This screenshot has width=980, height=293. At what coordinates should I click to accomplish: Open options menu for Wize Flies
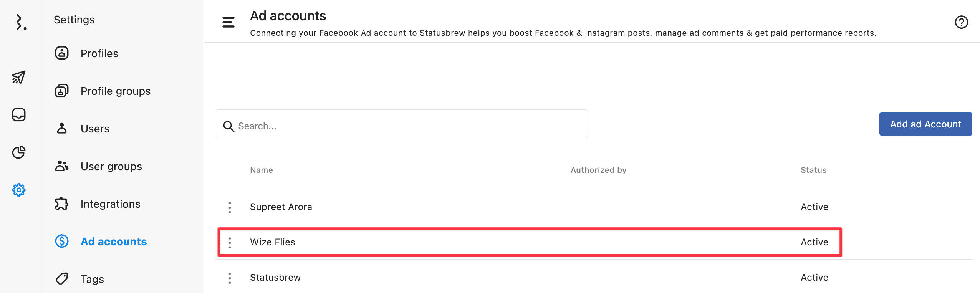pyautogui.click(x=230, y=243)
